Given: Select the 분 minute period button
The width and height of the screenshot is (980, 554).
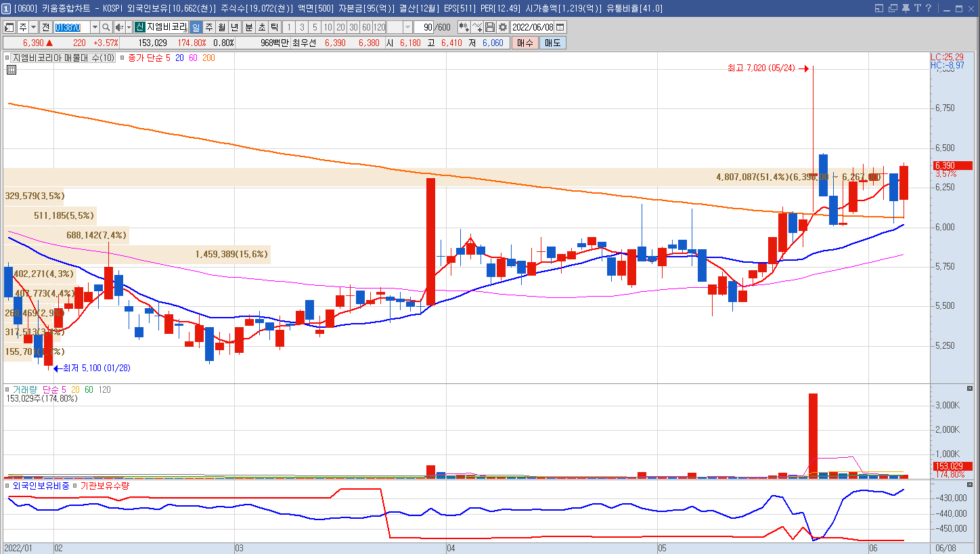Looking at the screenshot, I should click(x=248, y=27).
